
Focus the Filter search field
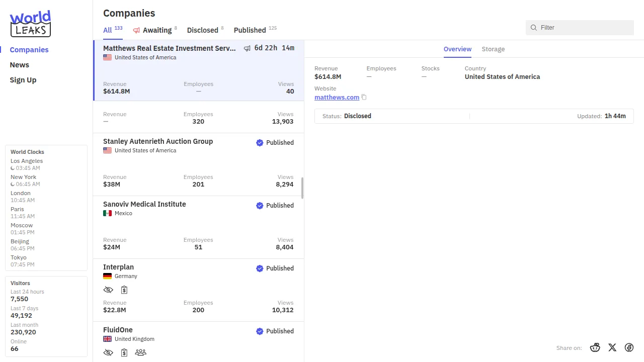[584, 28]
